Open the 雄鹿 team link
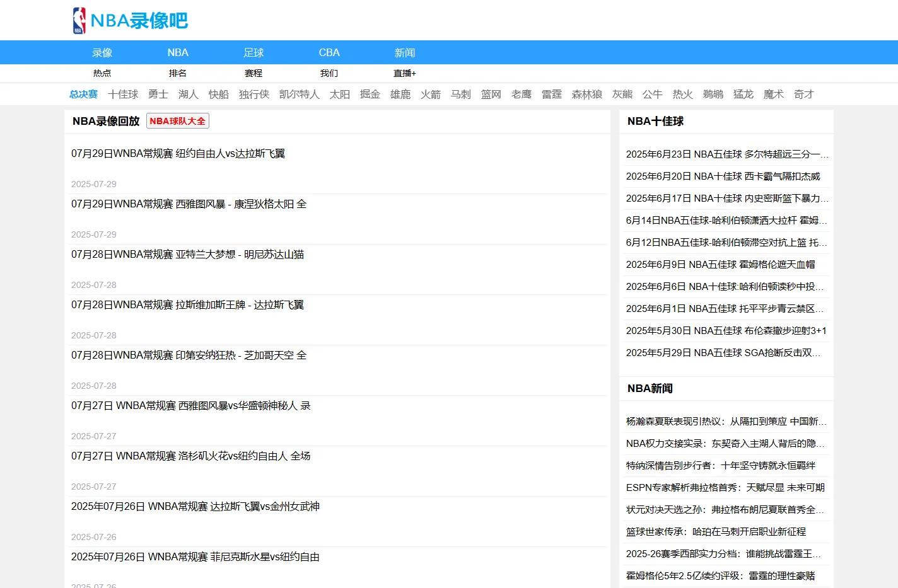The width and height of the screenshot is (898, 588). coord(400,95)
